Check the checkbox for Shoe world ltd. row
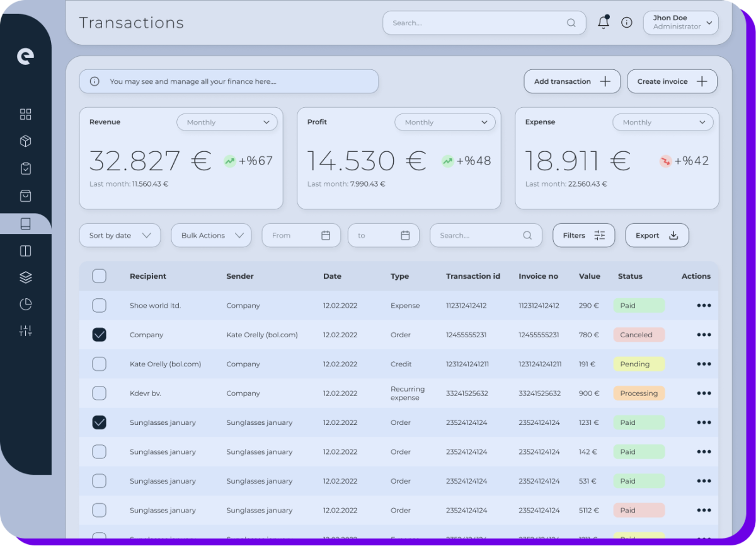The width and height of the screenshot is (756, 546). coord(99,305)
